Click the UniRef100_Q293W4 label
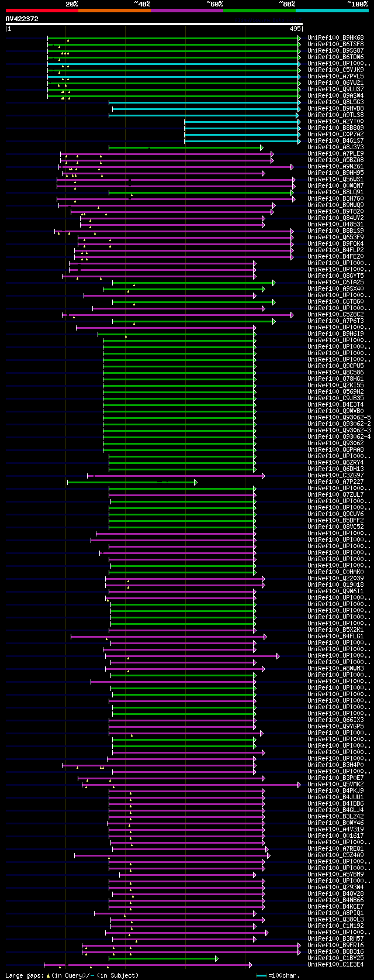This screenshot has height=980, width=374. pyautogui.click(x=335, y=888)
